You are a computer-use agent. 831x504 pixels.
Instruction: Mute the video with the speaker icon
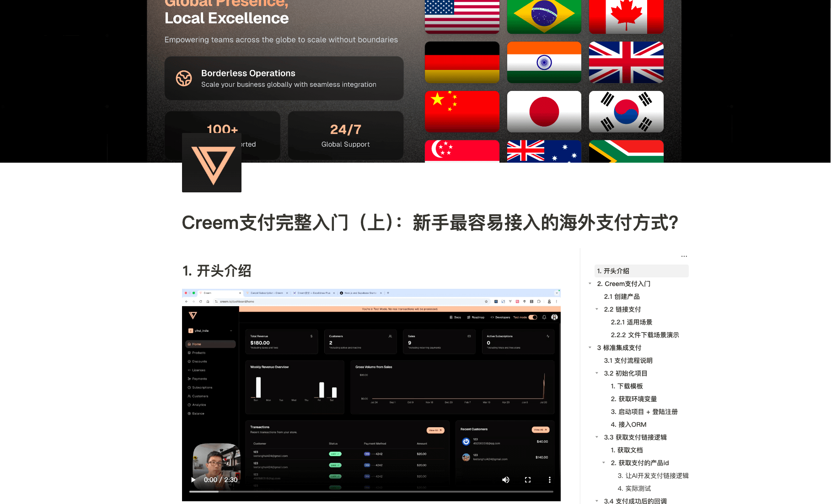tap(506, 480)
